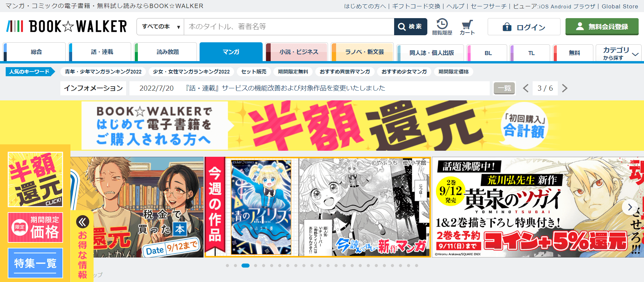Open the Android viewer link
This screenshot has width=644, height=282.
point(560,6)
